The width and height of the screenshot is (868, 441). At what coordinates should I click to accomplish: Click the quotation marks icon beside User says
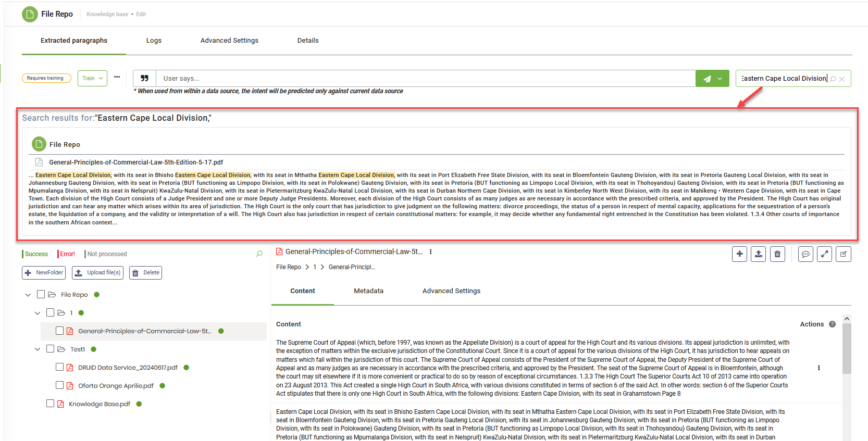pyautogui.click(x=144, y=79)
